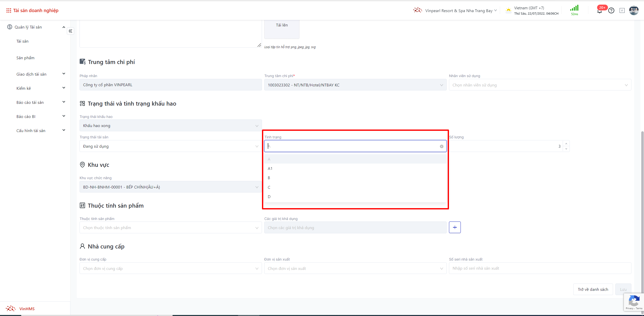644x316 pixels.
Task: Click the network signal strength indicator
Action: coord(574,9)
